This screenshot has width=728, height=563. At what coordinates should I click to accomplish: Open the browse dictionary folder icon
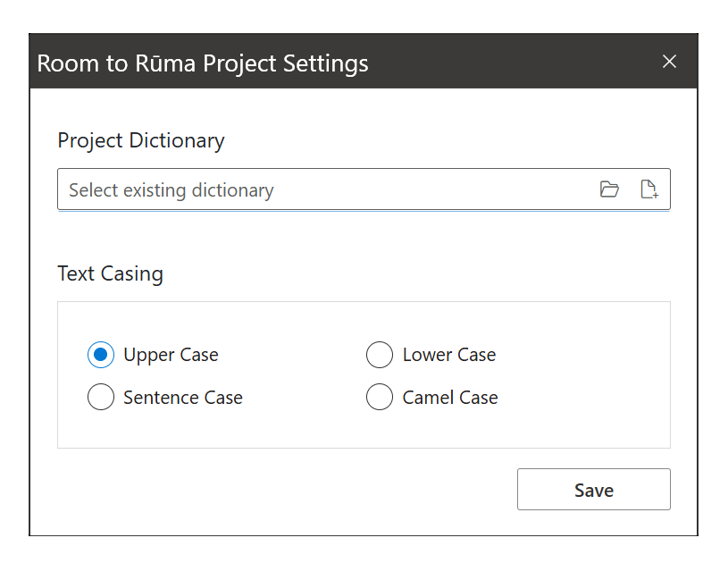[609, 189]
